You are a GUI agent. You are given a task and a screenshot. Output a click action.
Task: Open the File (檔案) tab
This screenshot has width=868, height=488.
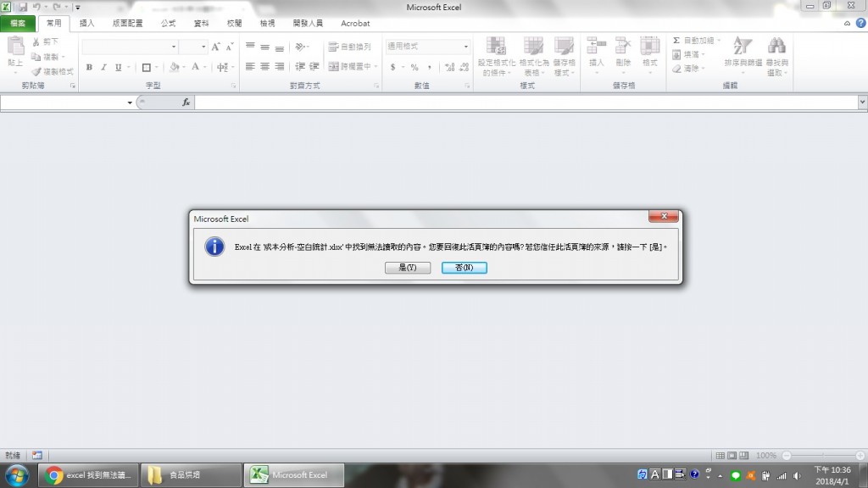18,23
